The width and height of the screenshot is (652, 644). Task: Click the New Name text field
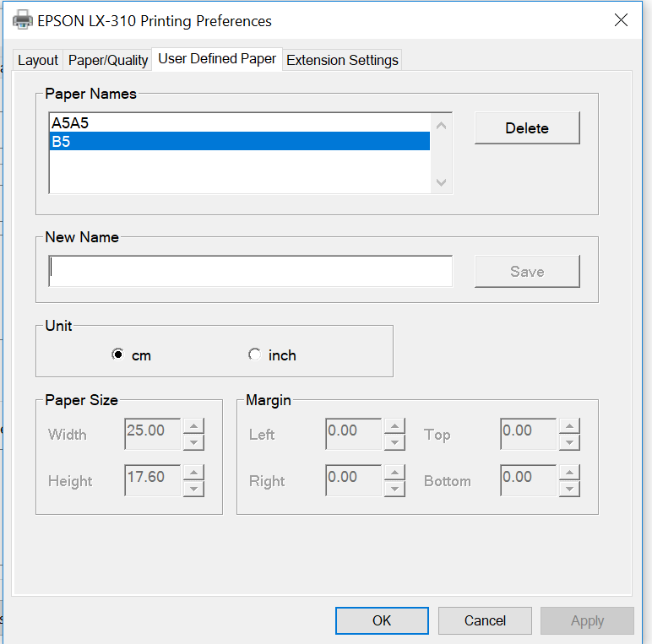tap(251, 272)
